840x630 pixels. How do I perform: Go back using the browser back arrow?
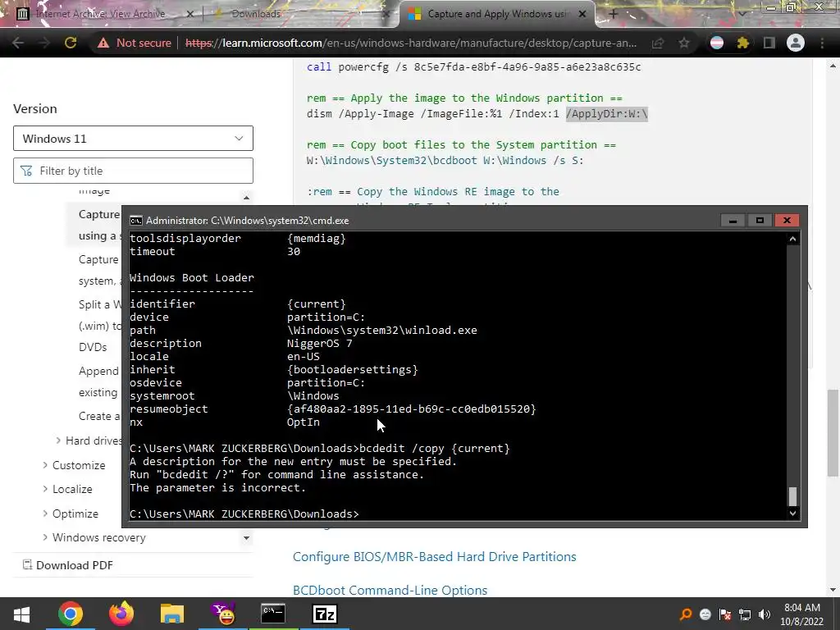18,43
